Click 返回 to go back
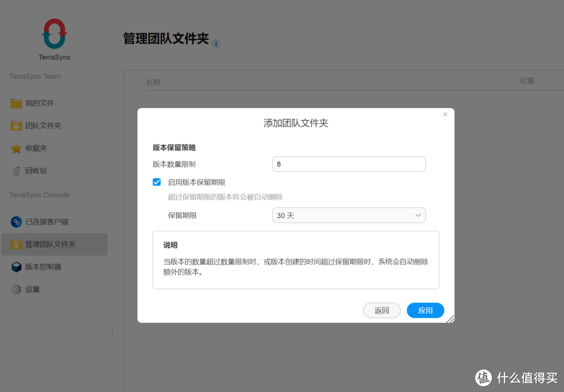Image resolution: width=564 pixels, height=392 pixels. [x=382, y=310]
